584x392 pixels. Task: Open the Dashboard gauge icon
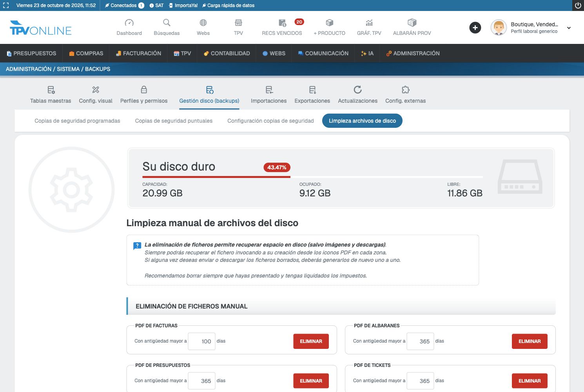pyautogui.click(x=129, y=23)
